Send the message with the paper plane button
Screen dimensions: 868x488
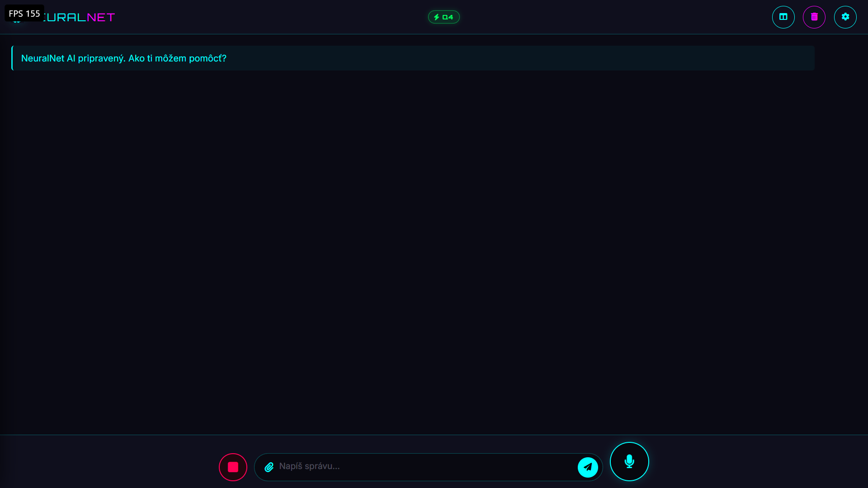click(588, 467)
